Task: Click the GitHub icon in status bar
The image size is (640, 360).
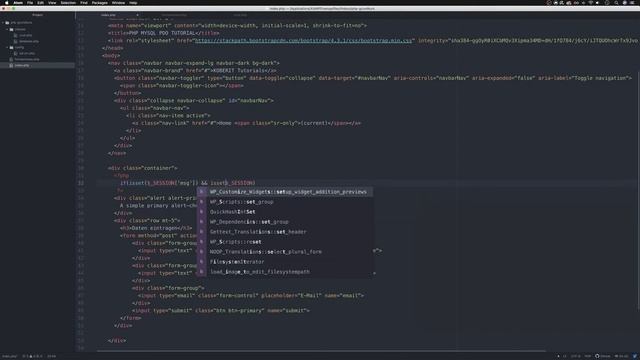Action: point(597,356)
